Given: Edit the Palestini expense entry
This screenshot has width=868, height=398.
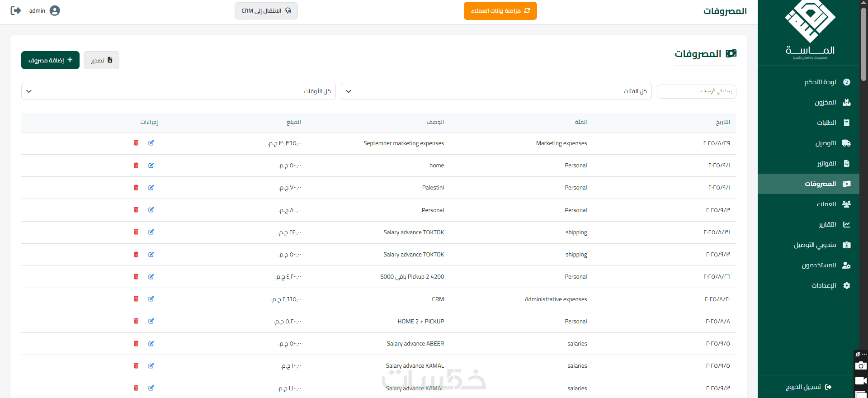Looking at the screenshot, I should click(151, 187).
